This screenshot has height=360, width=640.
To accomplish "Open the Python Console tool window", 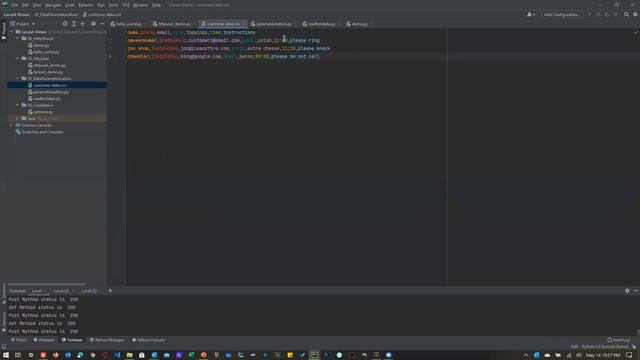I will [149, 340].
